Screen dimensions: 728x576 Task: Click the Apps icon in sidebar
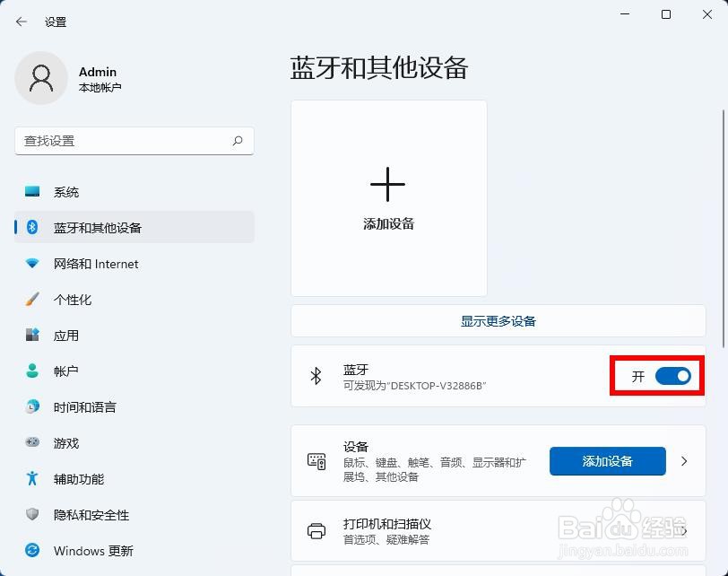tap(32, 335)
